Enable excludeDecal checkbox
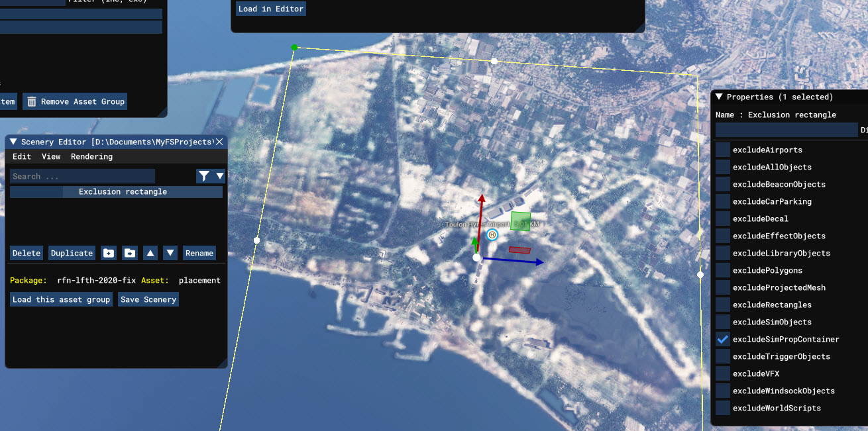The height and width of the screenshot is (431, 868). (723, 218)
